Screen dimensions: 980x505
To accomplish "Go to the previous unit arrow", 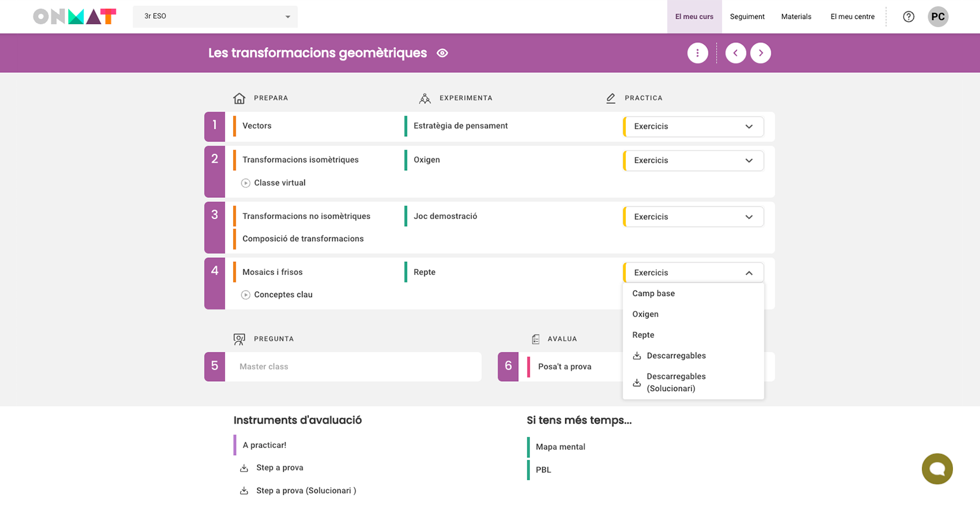I will [736, 53].
